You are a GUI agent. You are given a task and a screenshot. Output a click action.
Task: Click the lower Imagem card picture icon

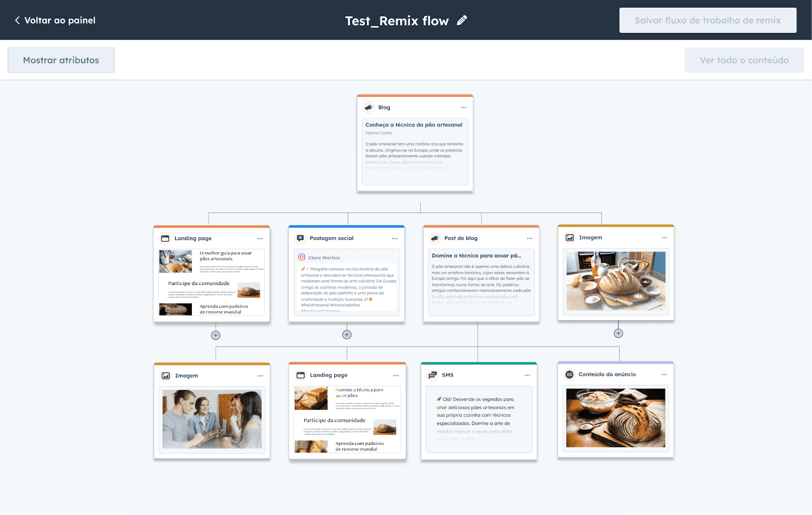pyautogui.click(x=166, y=376)
